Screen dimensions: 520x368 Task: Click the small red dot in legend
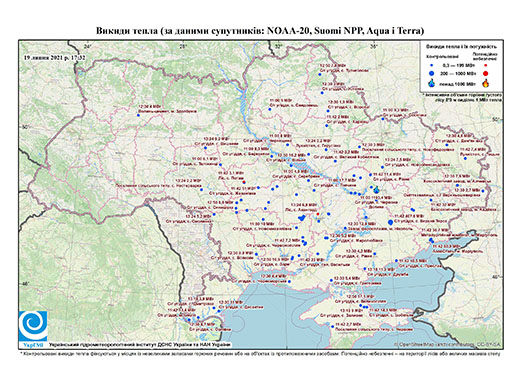[x=486, y=65]
